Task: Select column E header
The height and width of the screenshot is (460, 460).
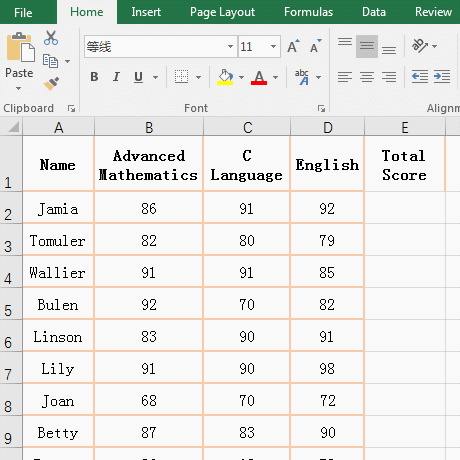Action: pyautogui.click(x=405, y=127)
